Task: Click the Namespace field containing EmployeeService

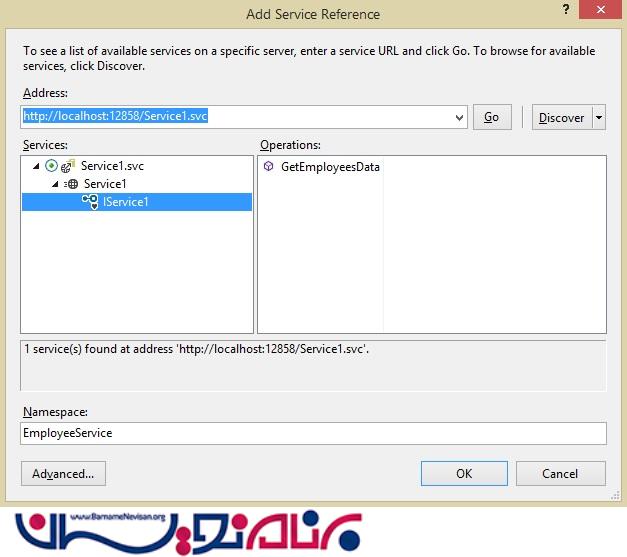Action: click(x=313, y=433)
